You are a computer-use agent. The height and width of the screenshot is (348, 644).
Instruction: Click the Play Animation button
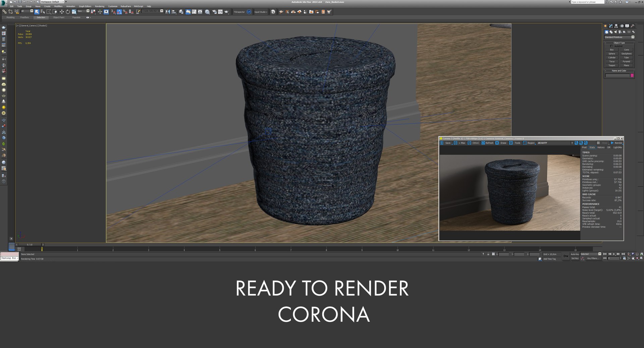coord(614,254)
